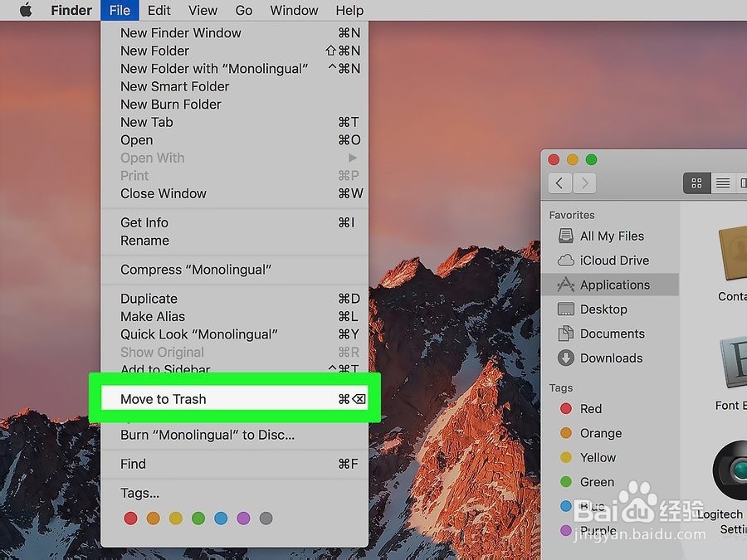Select Make Alias
The width and height of the screenshot is (747, 560).
[x=234, y=316]
